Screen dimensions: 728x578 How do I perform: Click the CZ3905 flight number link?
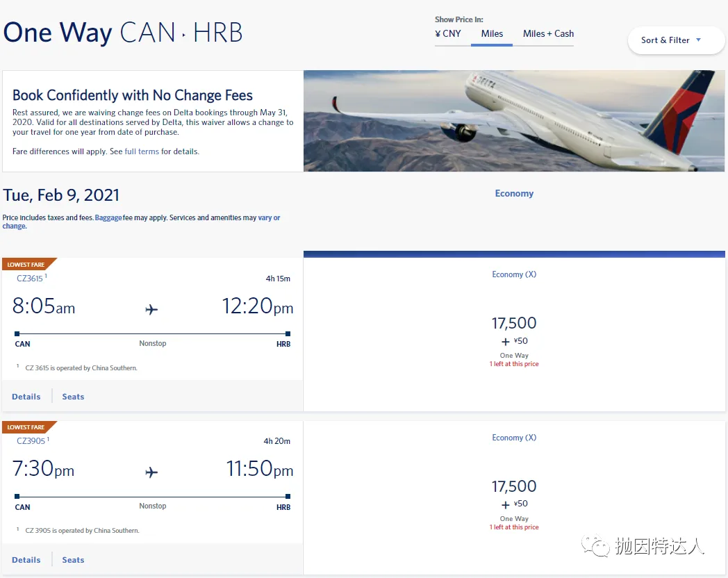31,441
